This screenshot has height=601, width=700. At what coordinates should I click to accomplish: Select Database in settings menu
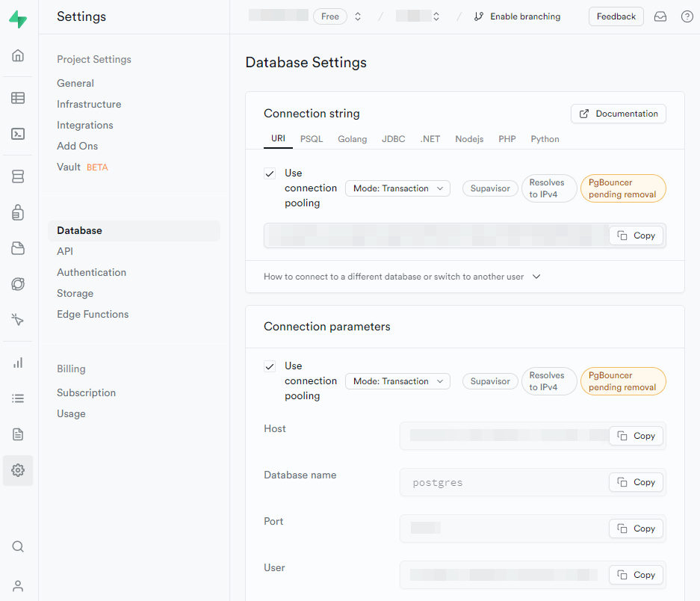(134, 230)
